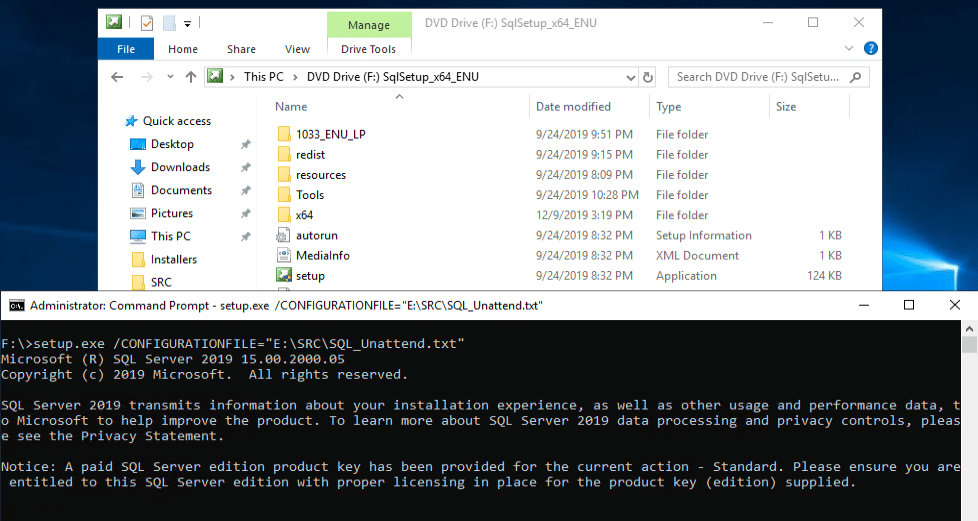Select the autorun setup information file
The image size is (978, 521).
(x=316, y=235)
